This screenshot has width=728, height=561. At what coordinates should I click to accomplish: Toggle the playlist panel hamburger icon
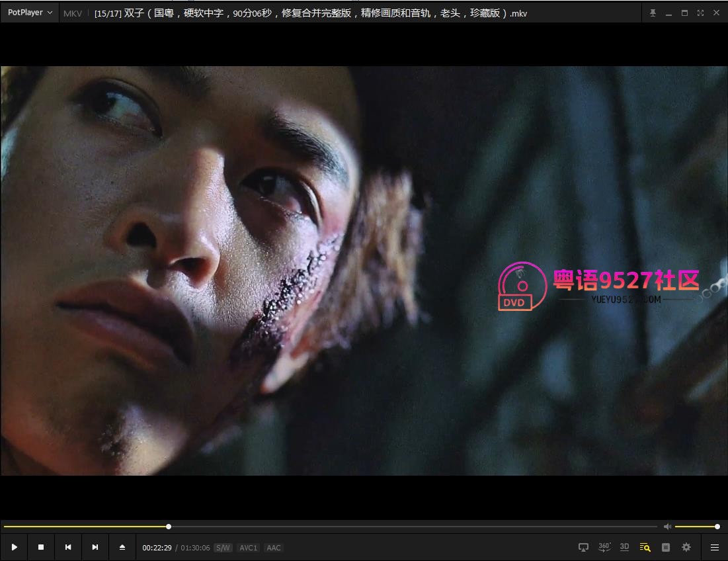715,548
